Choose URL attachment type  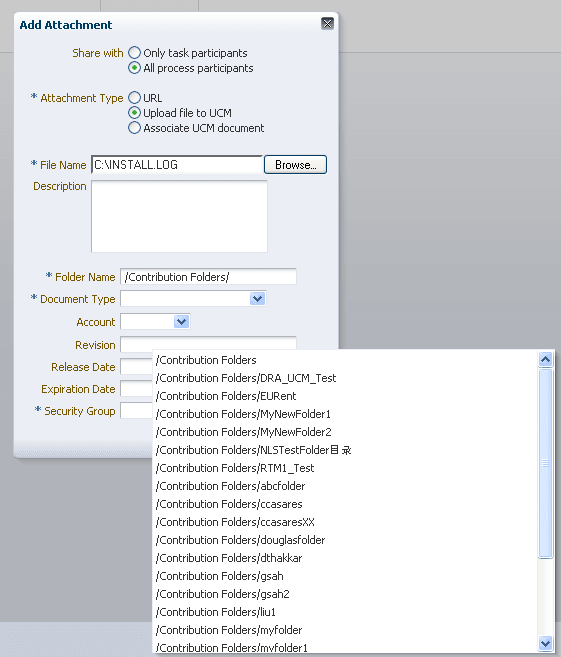(134, 98)
